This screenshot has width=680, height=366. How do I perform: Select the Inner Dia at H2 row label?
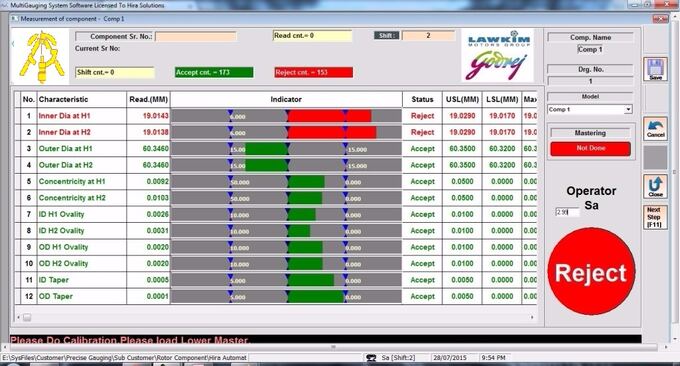click(x=65, y=132)
